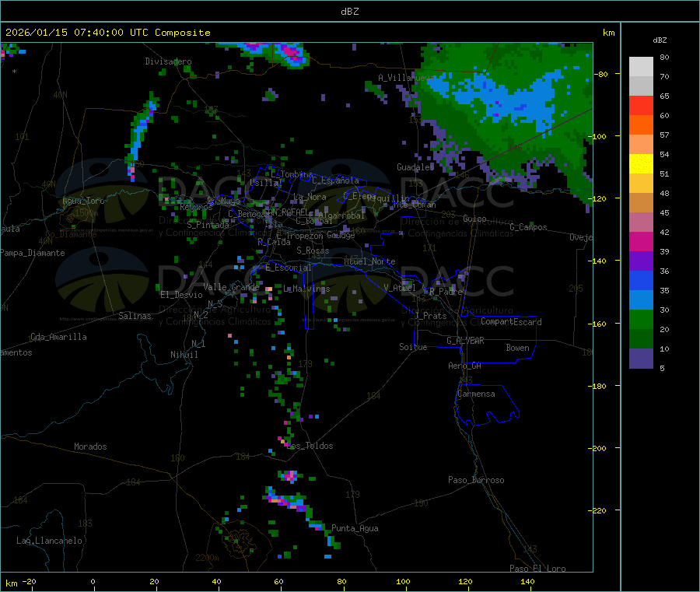Select the Salinas place label
The height and width of the screenshot is (592, 700).
click(x=135, y=316)
